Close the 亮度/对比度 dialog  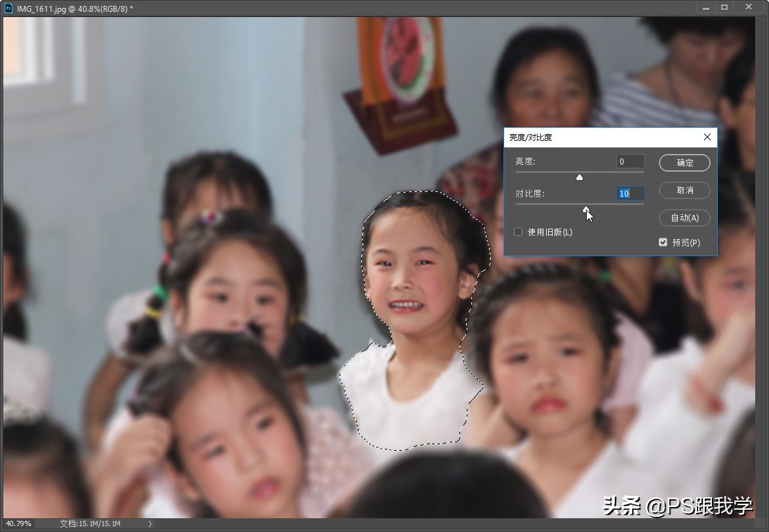point(707,138)
